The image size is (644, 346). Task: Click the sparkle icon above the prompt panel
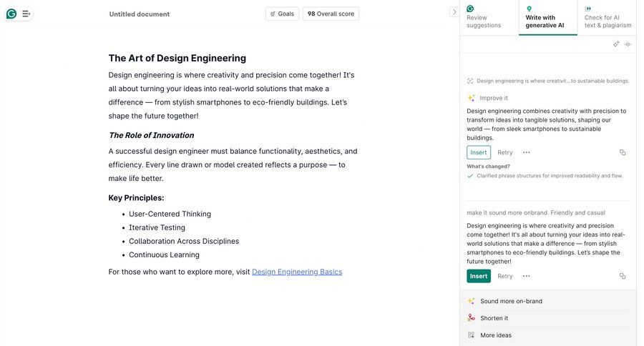tap(616, 44)
